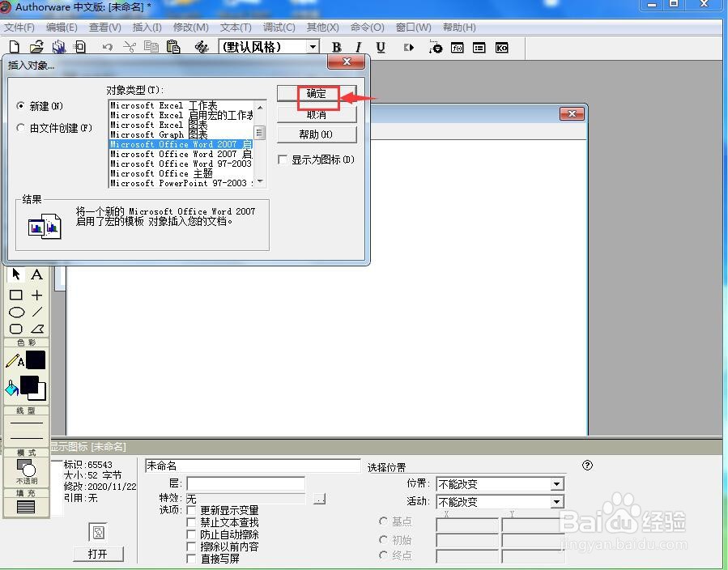728x570 pixels.
Task: Open the Modify menu
Action: coord(191,28)
